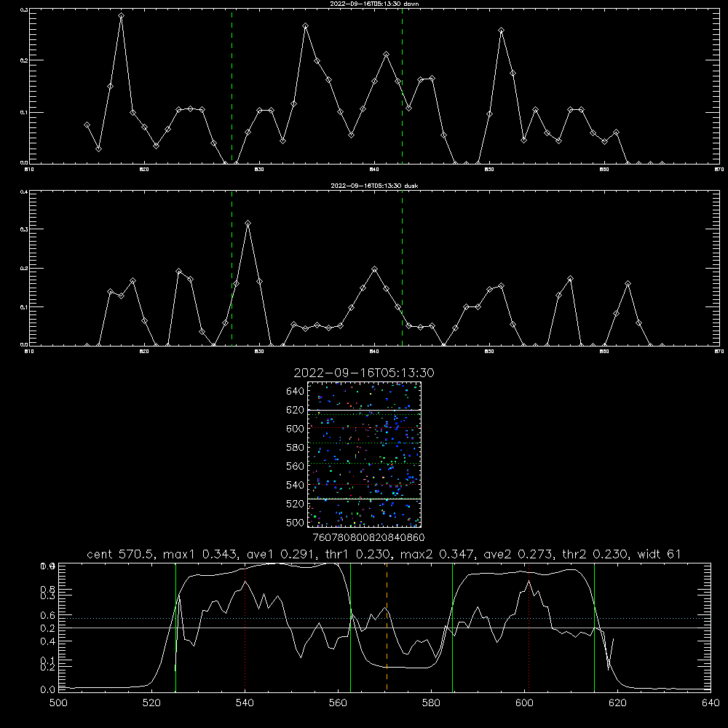Click the first green dashed line in dawn plot
728x728 pixels.
point(232,86)
